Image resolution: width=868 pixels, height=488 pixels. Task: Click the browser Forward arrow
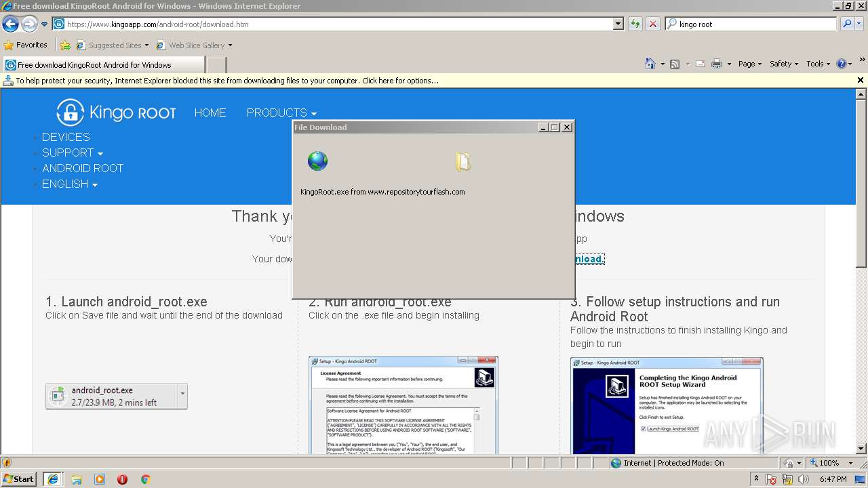coord(28,24)
